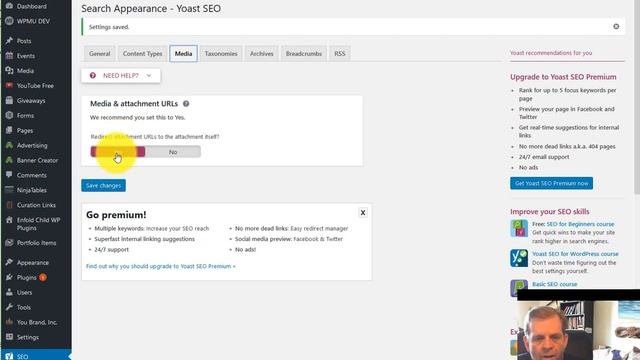Click the Events calendar icon
The height and width of the screenshot is (360, 640).
[x=9, y=56]
